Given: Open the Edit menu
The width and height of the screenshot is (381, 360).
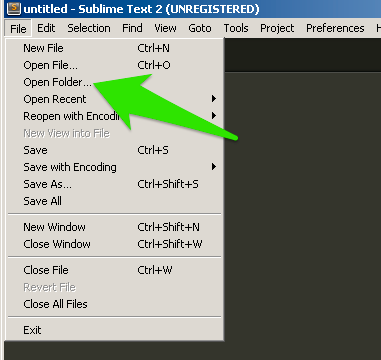Looking at the screenshot, I should 46,28.
